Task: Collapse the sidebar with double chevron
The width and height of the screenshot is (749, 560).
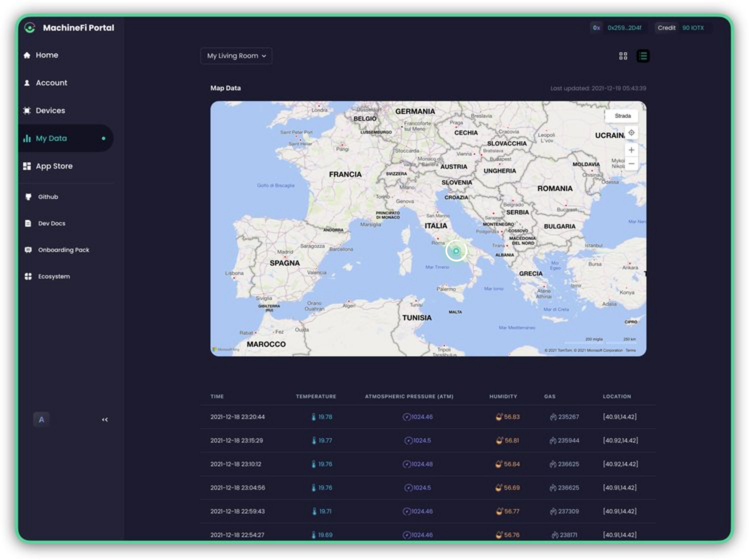Action: (x=104, y=419)
